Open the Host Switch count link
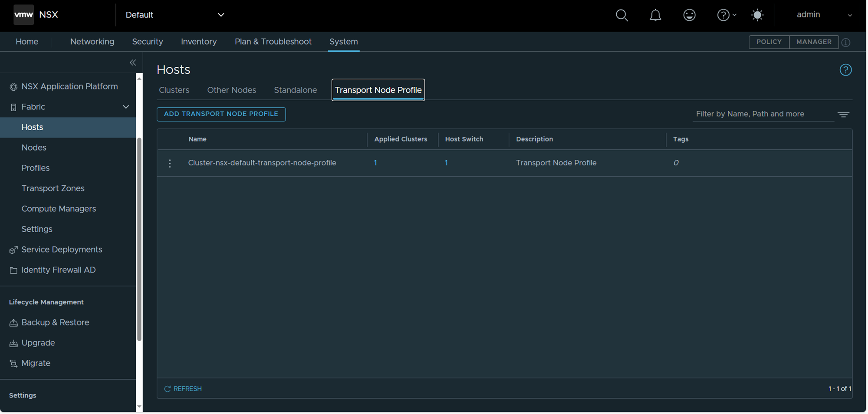 click(x=446, y=163)
